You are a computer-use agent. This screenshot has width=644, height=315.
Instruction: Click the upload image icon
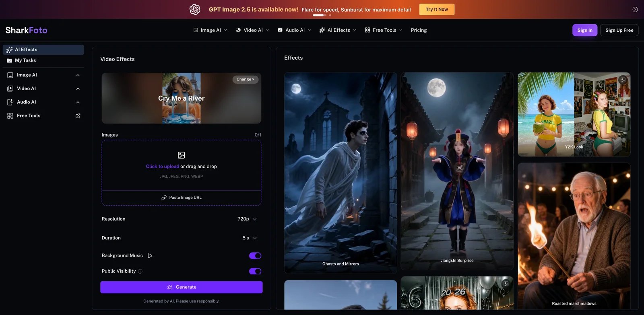coord(182,155)
